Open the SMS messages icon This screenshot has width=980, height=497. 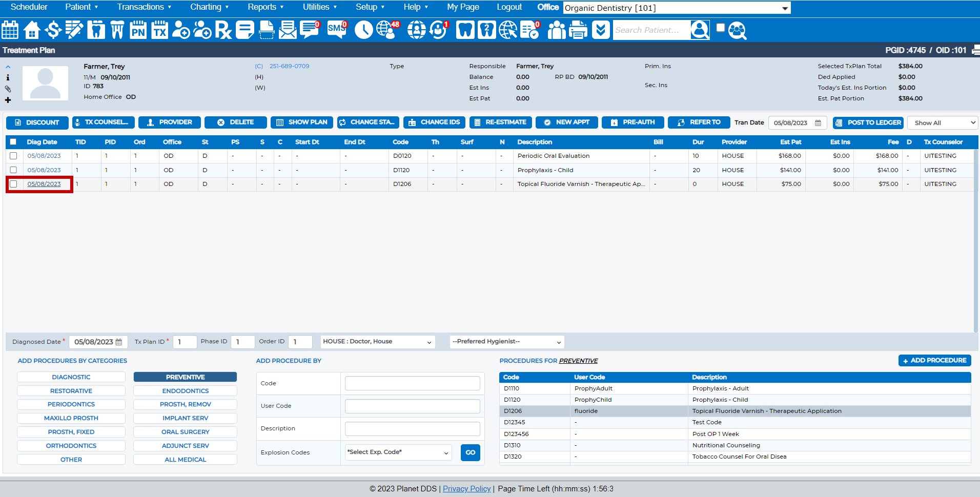tap(336, 29)
